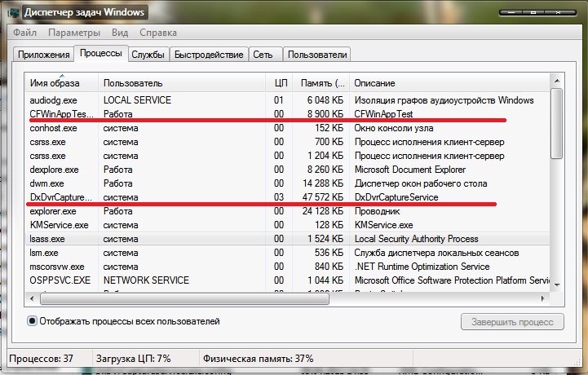Maximize the Task Manager window
The image size is (588, 375).
[x=533, y=13]
